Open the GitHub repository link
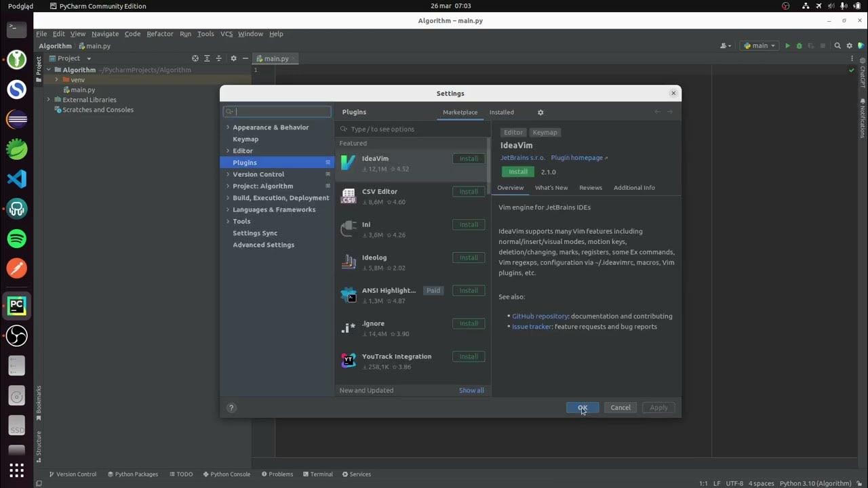This screenshot has width=868, height=488. [540, 317]
